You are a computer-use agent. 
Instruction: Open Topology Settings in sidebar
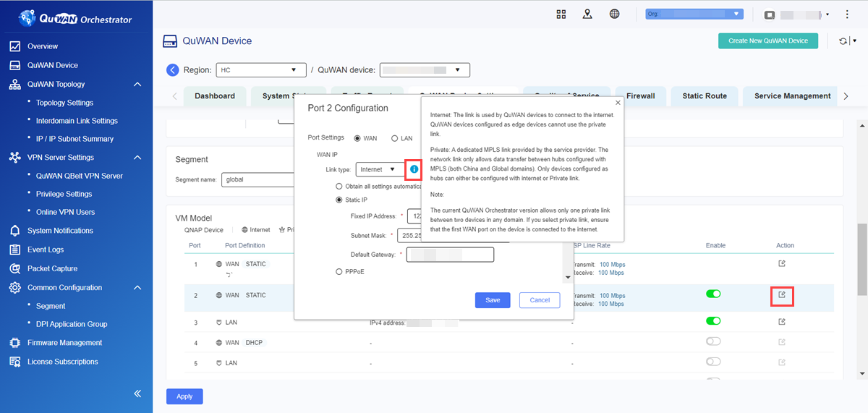pyautogui.click(x=64, y=103)
